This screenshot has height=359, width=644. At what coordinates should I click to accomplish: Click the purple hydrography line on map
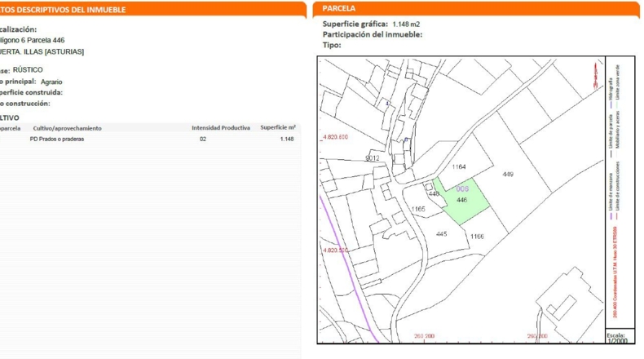349,269
